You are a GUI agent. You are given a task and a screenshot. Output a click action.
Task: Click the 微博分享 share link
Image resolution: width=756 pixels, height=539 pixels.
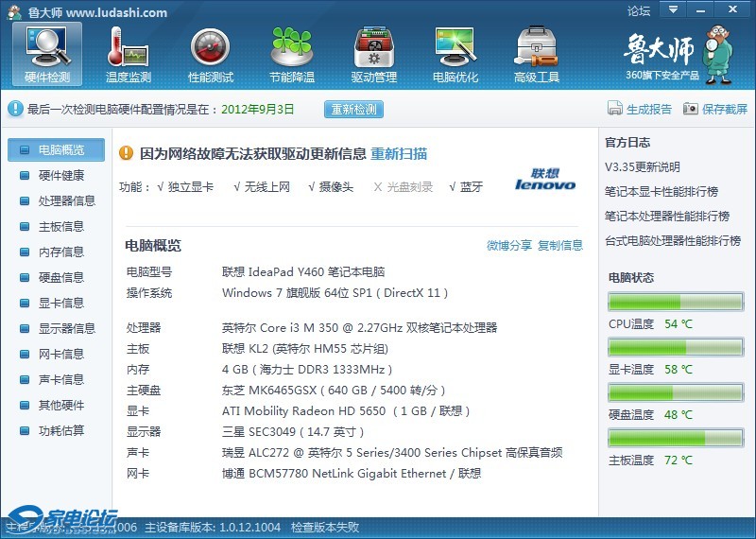tap(509, 246)
